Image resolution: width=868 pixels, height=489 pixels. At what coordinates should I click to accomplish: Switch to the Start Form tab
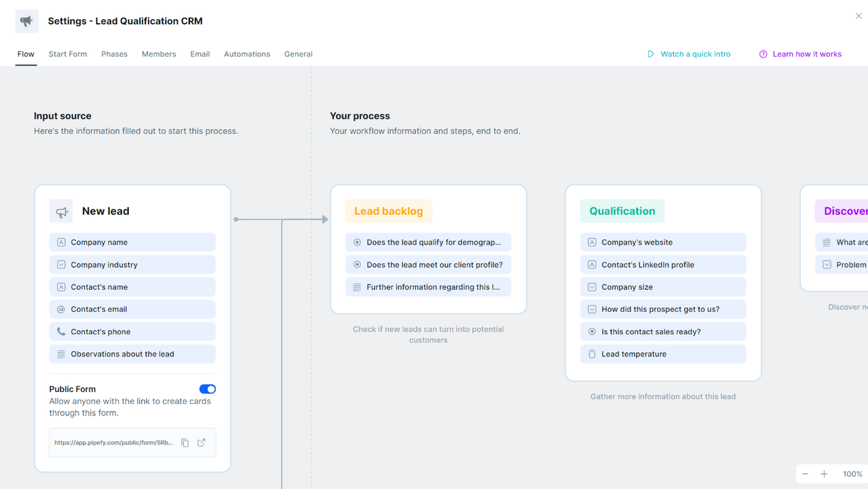coord(68,54)
